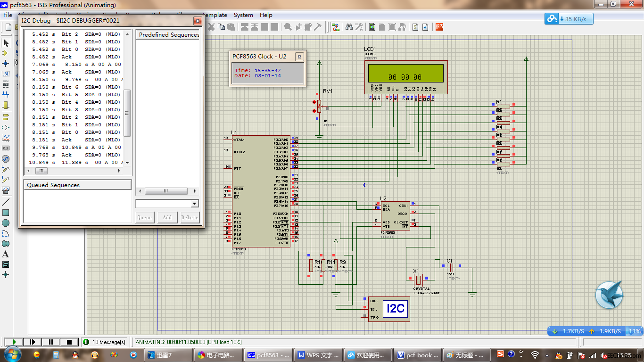Open WPS document from the taskbar

318,355
